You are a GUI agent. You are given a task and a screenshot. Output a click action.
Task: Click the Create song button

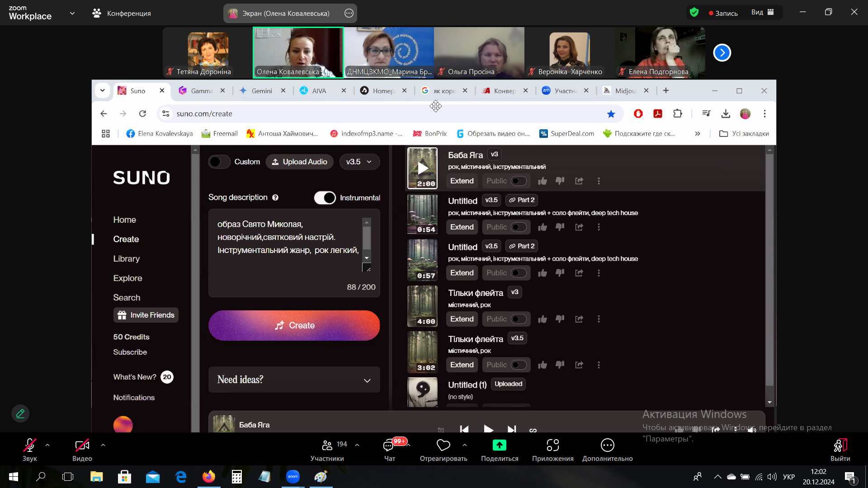(294, 325)
